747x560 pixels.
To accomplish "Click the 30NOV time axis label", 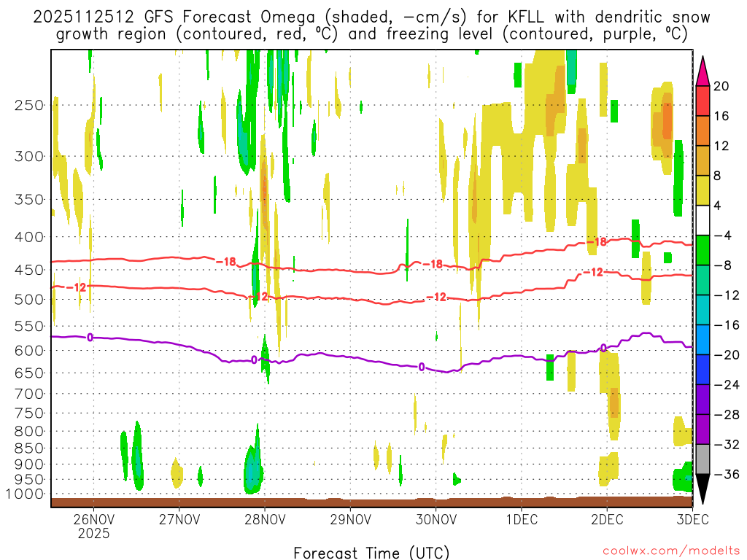I will tap(436, 520).
